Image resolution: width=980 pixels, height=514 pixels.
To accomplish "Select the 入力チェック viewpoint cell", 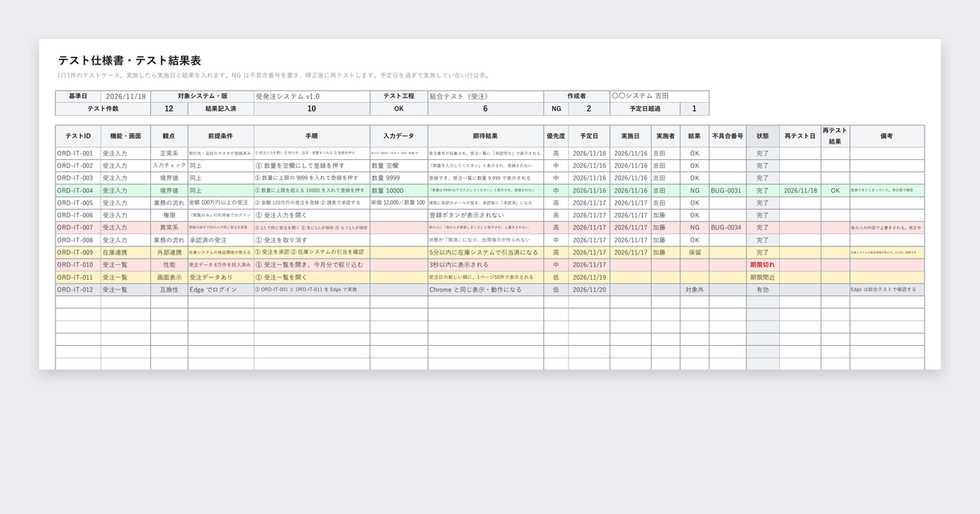I will tap(169, 166).
